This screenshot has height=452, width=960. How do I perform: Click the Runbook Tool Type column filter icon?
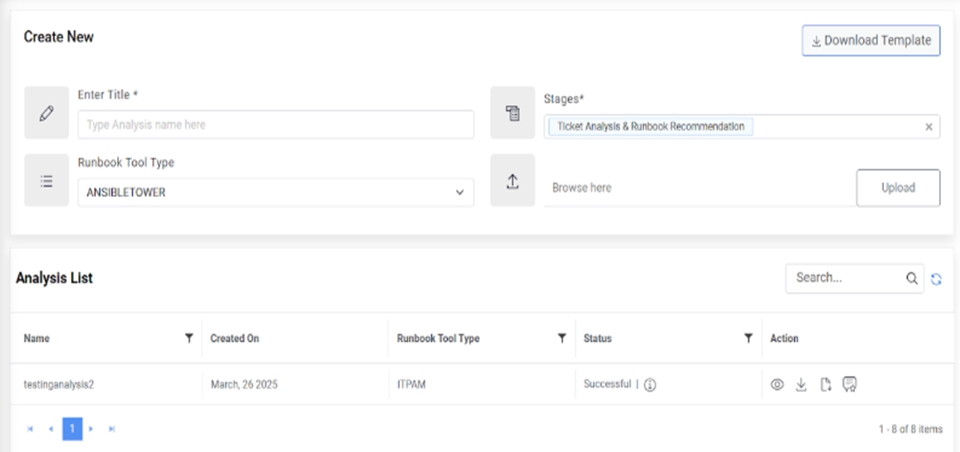[x=562, y=338]
